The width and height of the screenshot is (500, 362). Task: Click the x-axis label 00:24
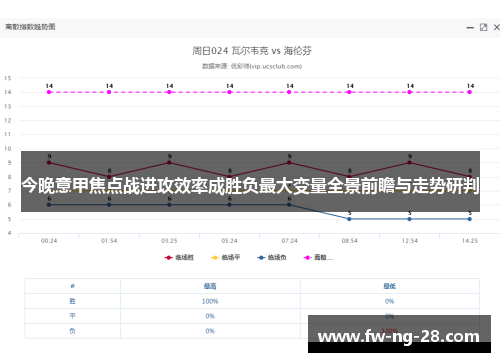pyautogui.click(x=49, y=241)
